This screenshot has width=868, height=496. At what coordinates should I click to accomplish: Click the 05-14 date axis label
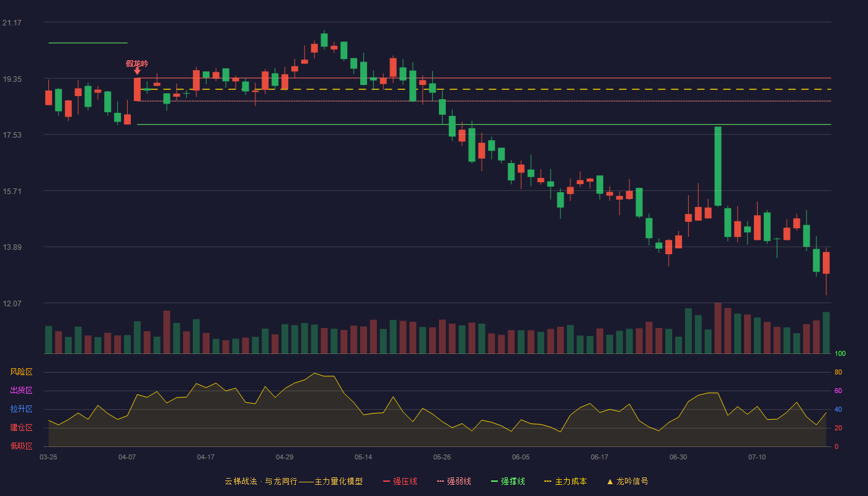click(363, 457)
